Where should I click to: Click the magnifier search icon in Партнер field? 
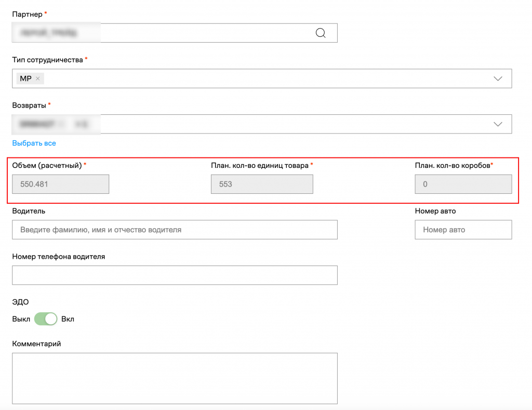[321, 33]
